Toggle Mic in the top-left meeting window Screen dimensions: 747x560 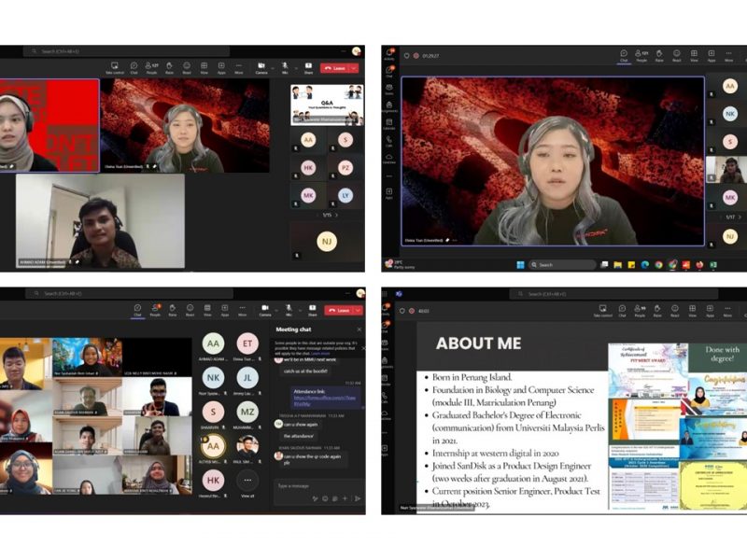(x=285, y=67)
